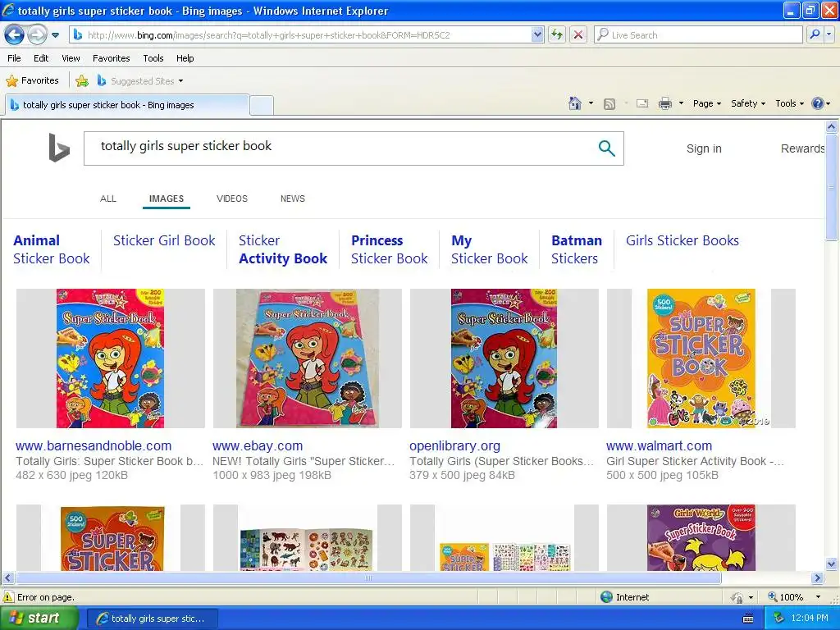Open the openlibrary.org sticker book thumbnail
The height and width of the screenshot is (630, 840).
point(504,358)
